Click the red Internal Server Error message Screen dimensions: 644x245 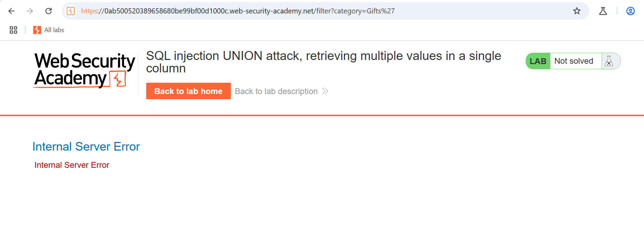72,165
